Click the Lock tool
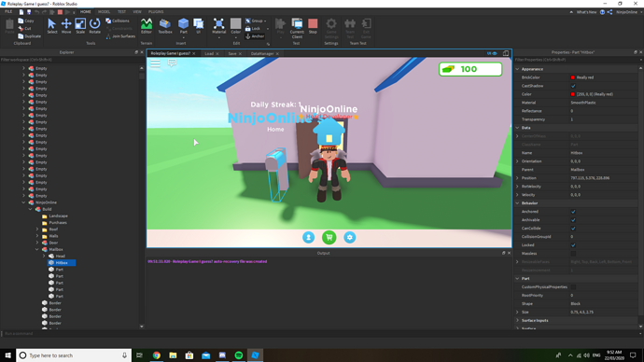 [253, 28]
